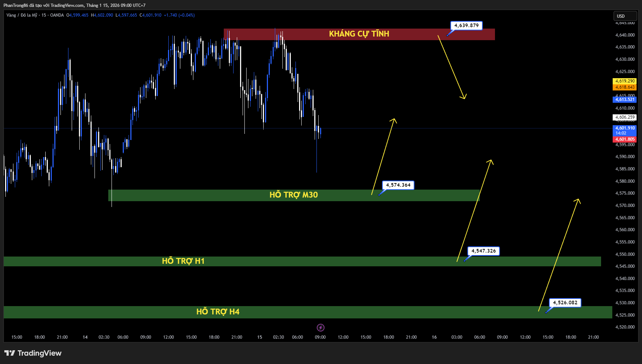Click the 4,574.364 price callout
642x364 pixels.
point(398,185)
